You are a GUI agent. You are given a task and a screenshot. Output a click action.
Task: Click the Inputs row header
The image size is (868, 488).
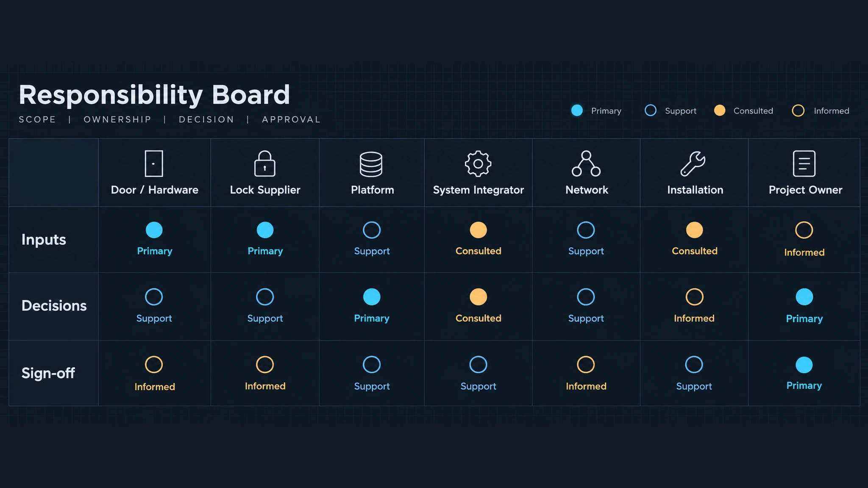tap(44, 240)
